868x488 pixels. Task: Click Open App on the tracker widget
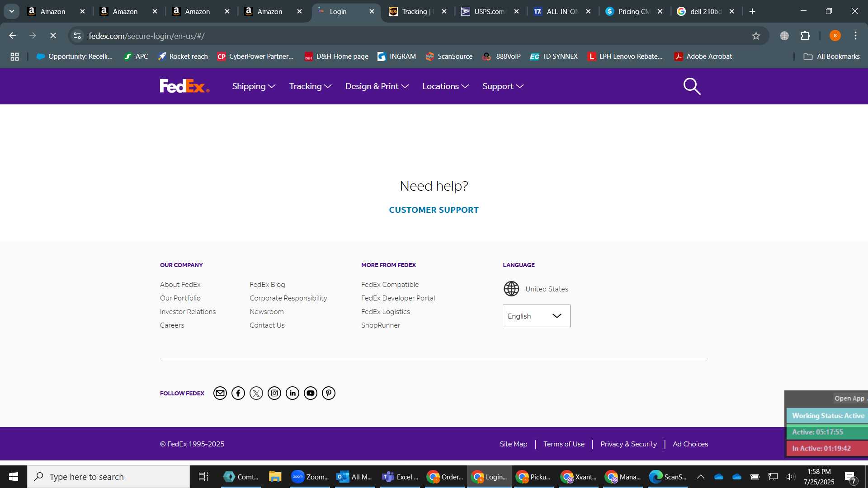point(849,398)
